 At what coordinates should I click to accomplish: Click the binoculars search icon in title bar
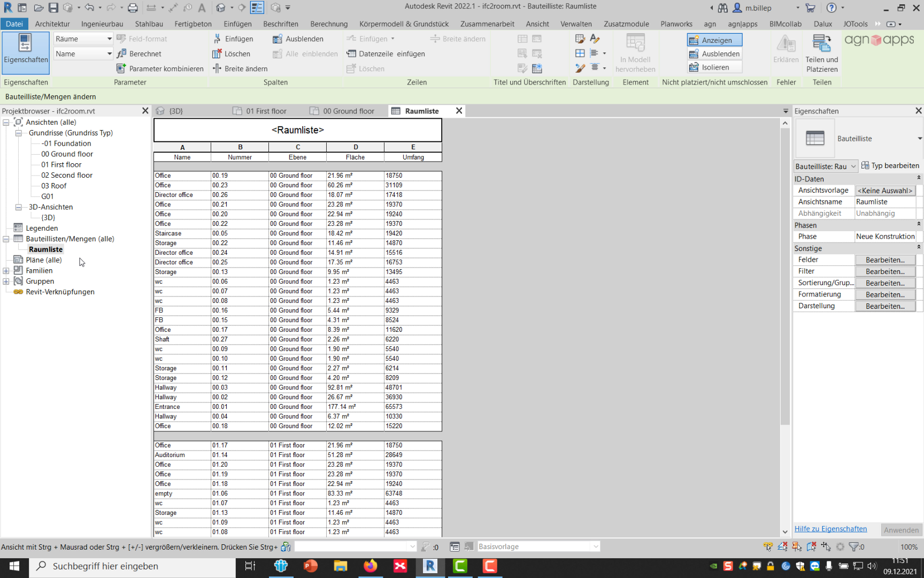[x=723, y=8]
